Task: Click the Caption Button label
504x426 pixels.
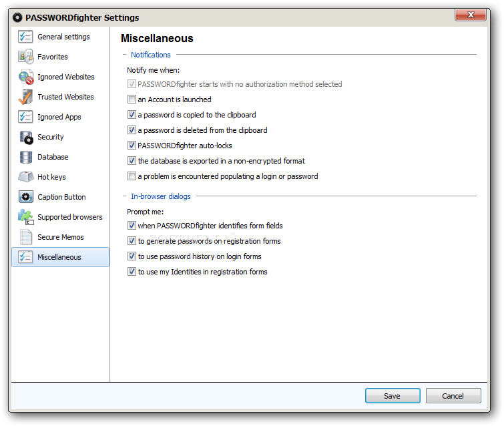Action: pyautogui.click(x=61, y=197)
